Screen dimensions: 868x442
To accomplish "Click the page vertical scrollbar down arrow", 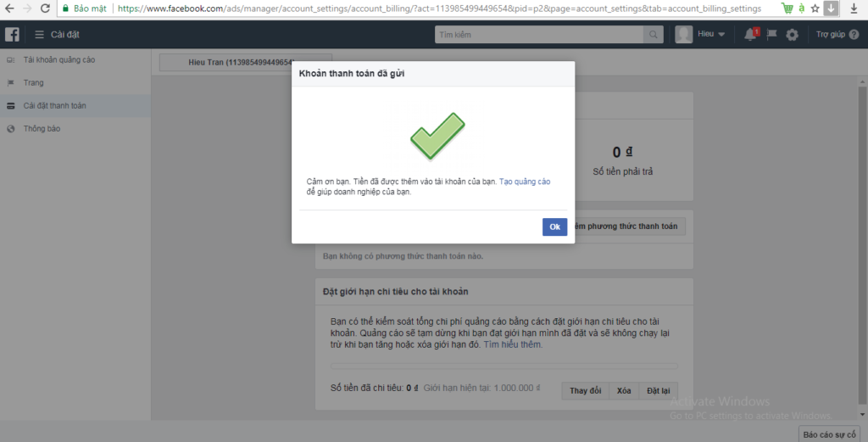I will [x=862, y=414].
